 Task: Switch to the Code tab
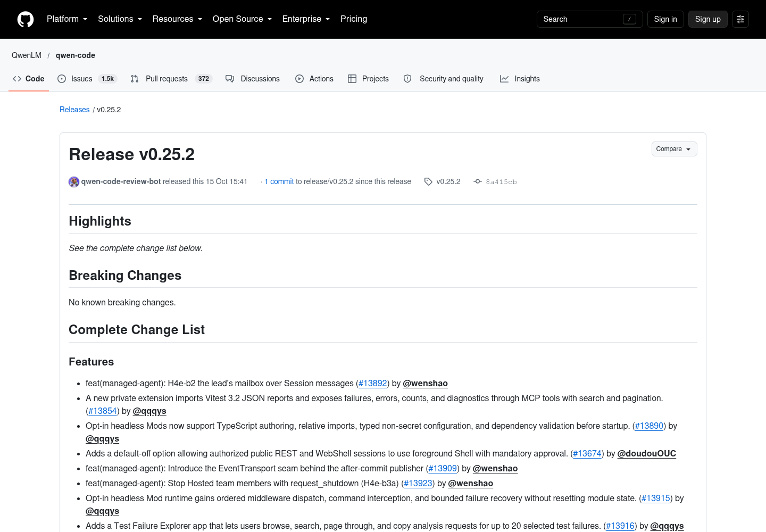[x=29, y=79]
